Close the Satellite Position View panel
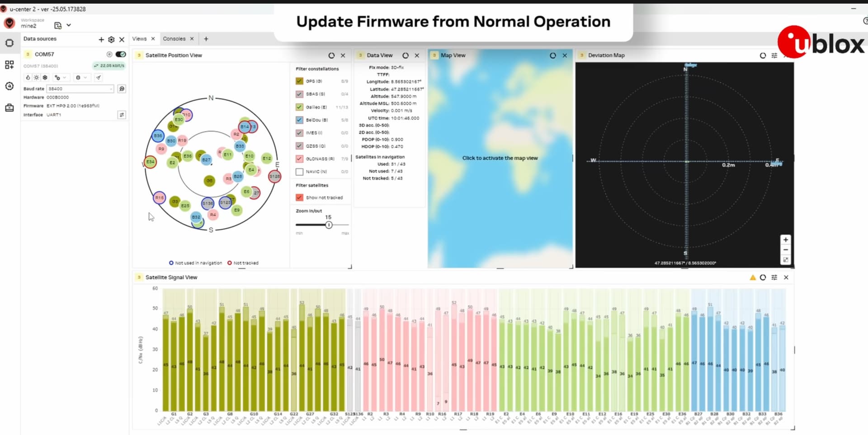The width and height of the screenshot is (868, 435). pyautogui.click(x=343, y=56)
